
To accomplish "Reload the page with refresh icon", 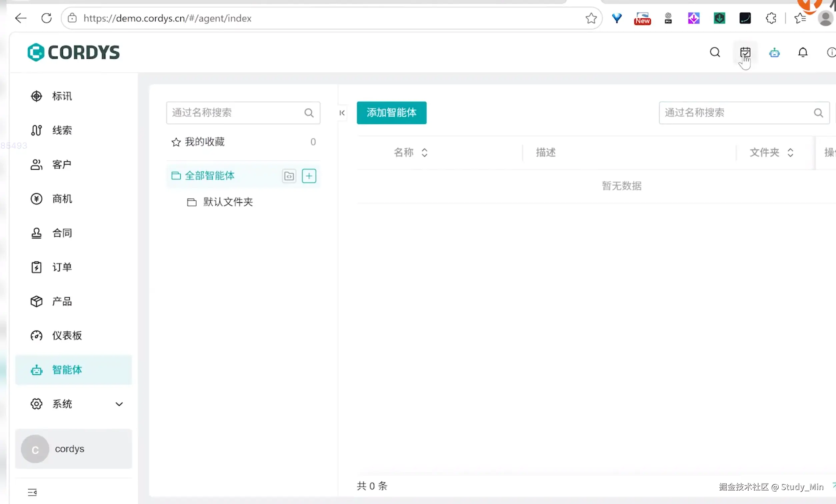I will (46, 18).
